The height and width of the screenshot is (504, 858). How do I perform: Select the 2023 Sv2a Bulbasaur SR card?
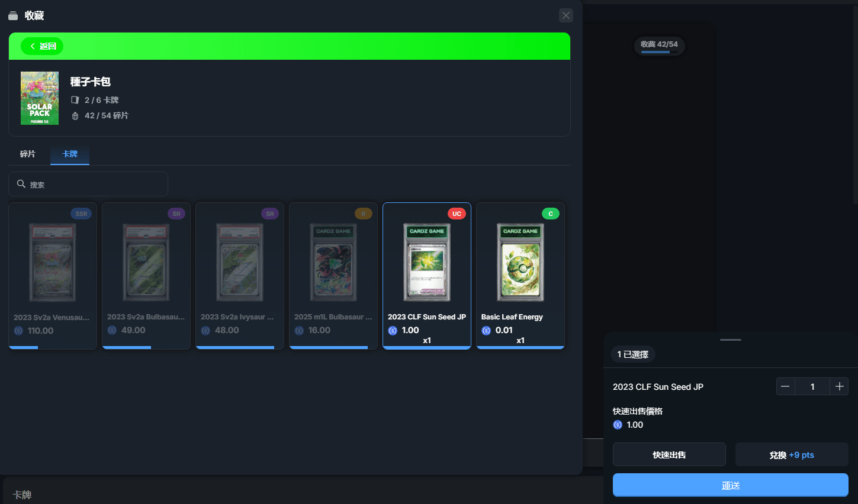[x=146, y=276]
